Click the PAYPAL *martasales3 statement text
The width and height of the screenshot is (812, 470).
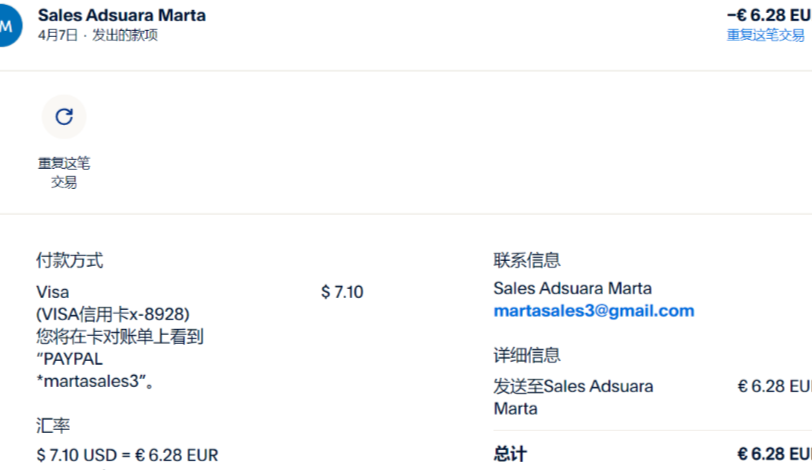pyautogui.click(x=94, y=370)
